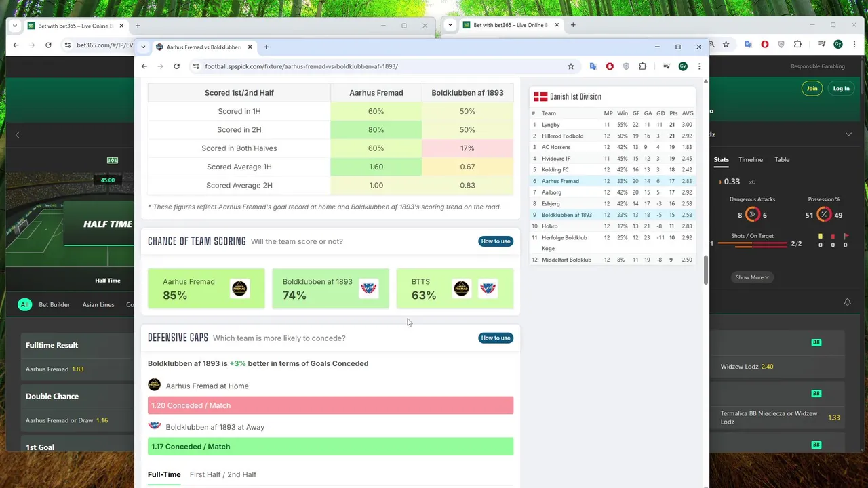The image size is (868, 488).
Task: Click the 1.20 Conceded / Match red bar
Action: point(330,405)
